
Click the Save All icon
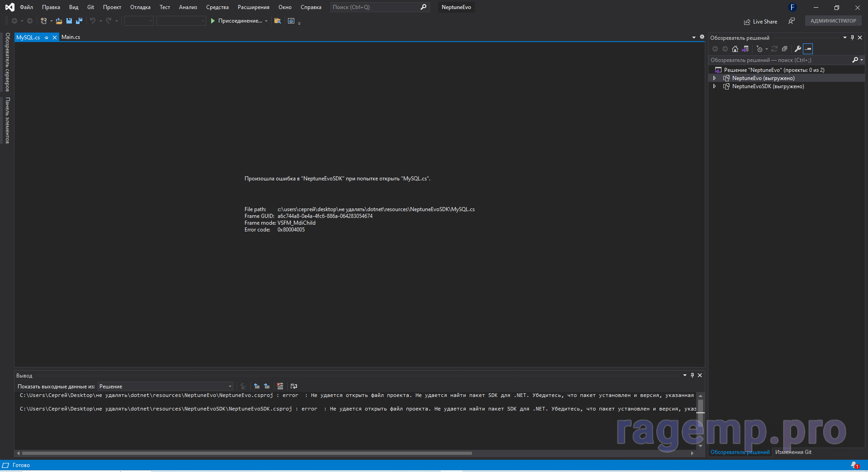(x=79, y=21)
